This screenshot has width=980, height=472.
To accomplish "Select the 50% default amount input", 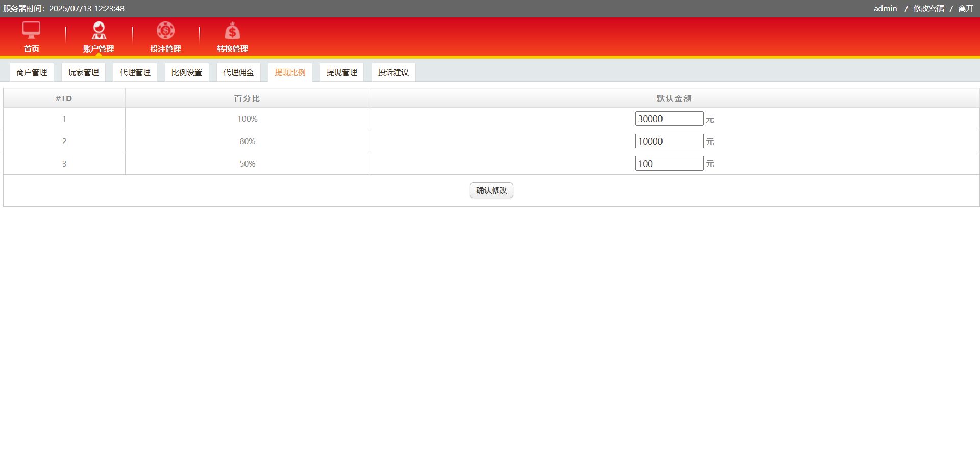I will point(669,163).
